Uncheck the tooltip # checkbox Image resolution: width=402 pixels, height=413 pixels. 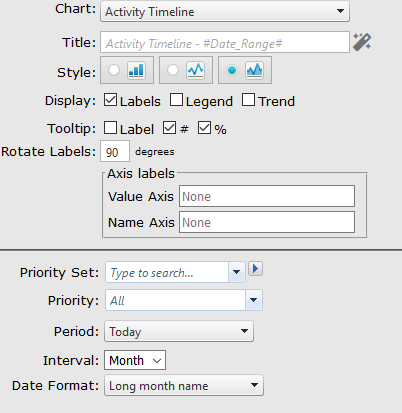pyautogui.click(x=169, y=128)
